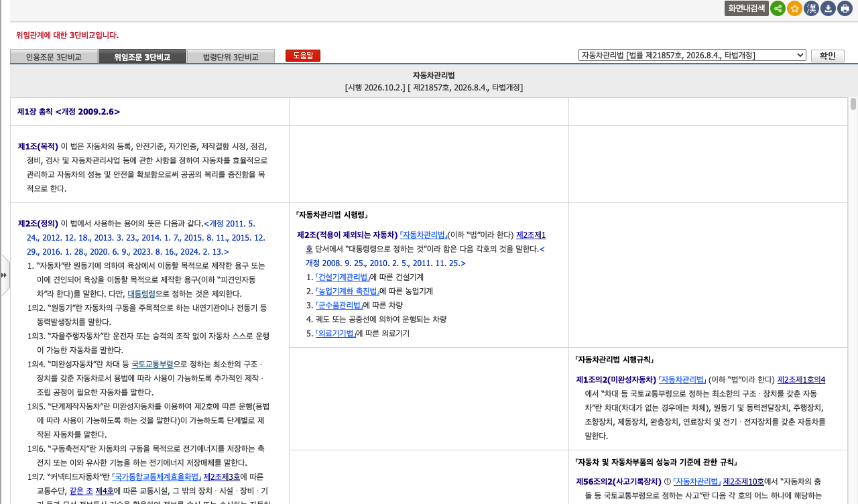Open the 「군수품관리법」 link
The height and width of the screenshot is (504, 858).
coord(339,305)
